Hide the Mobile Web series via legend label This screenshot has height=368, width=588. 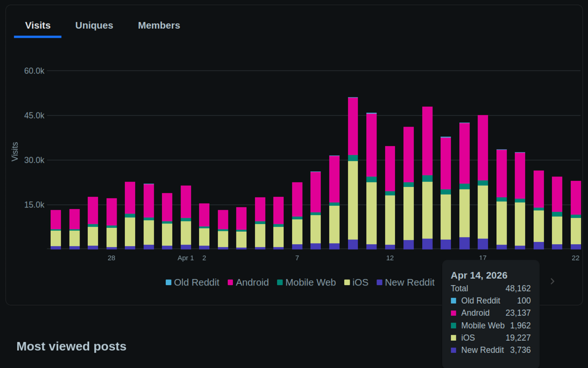tap(310, 282)
